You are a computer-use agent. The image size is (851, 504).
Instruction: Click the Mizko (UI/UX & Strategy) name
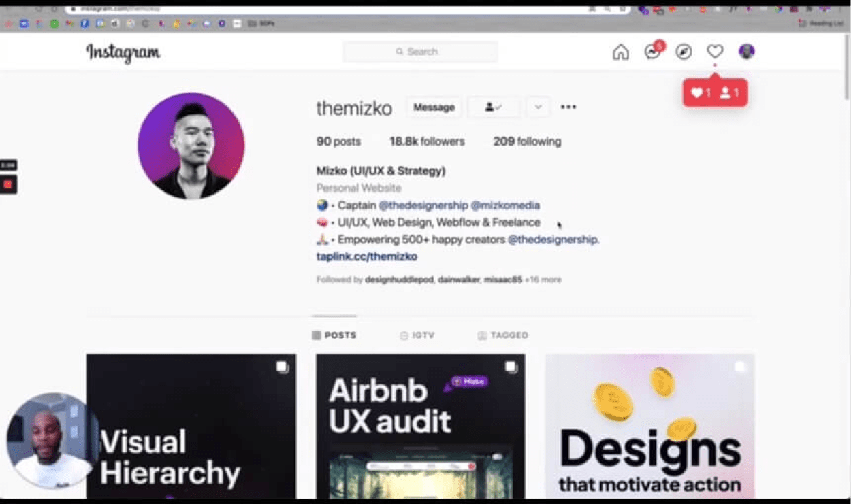click(381, 171)
